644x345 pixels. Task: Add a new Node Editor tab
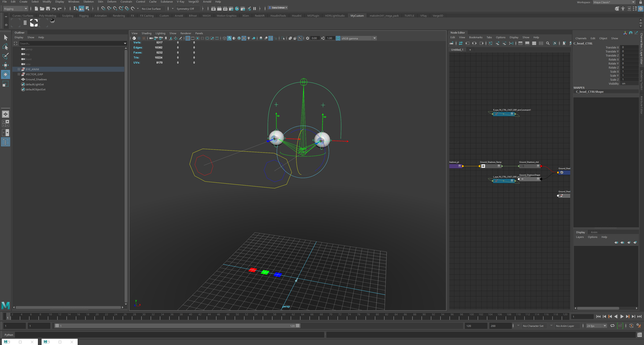tap(470, 50)
